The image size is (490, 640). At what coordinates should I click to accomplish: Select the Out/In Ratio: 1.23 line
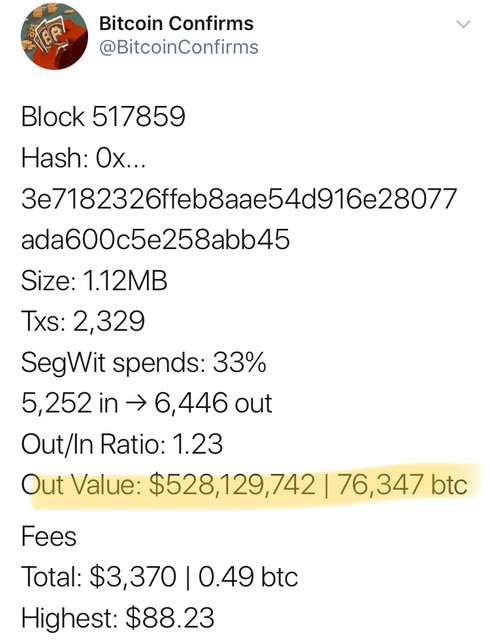pos(122,444)
